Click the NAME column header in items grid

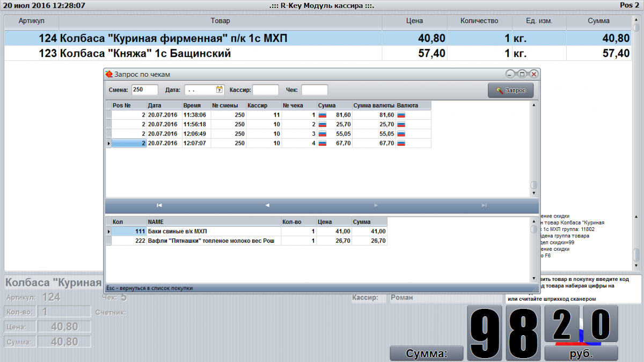pyautogui.click(x=213, y=221)
